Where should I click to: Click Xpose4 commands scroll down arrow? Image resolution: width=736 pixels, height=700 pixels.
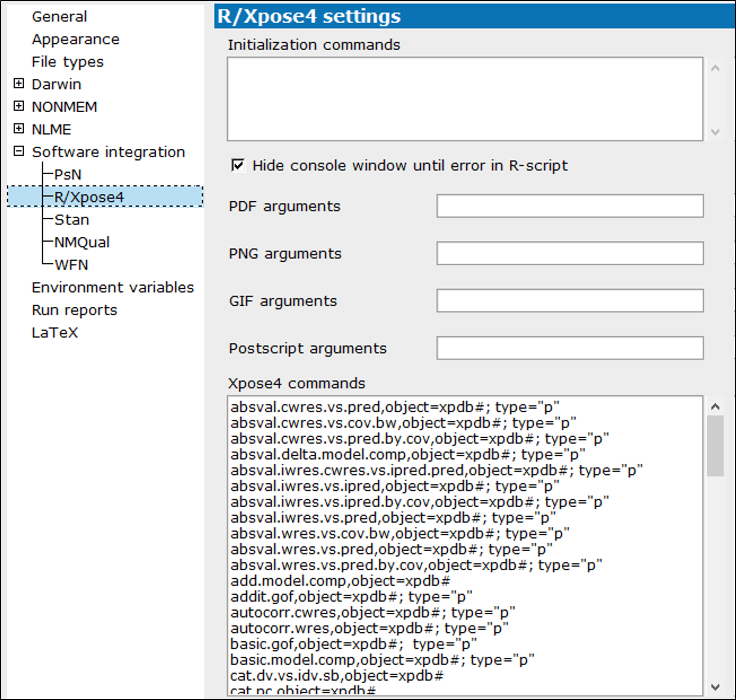click(x=715, y=687)
